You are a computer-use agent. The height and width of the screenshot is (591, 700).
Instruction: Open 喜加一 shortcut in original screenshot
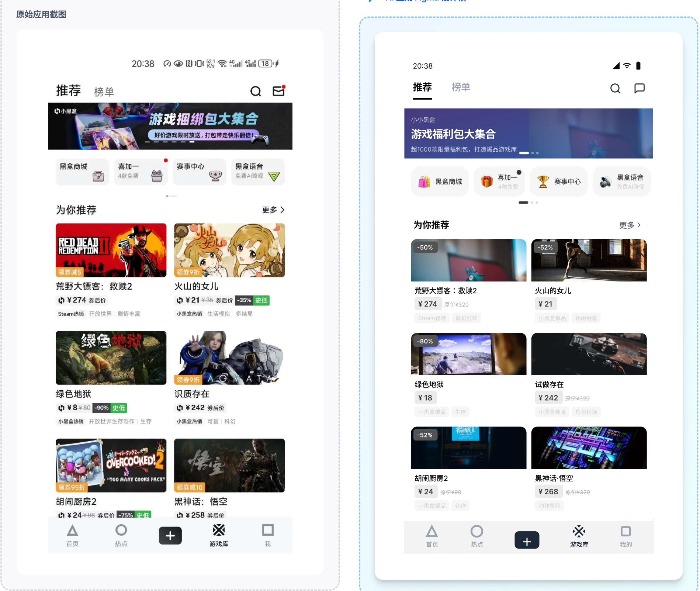click(x=141, y=172)
